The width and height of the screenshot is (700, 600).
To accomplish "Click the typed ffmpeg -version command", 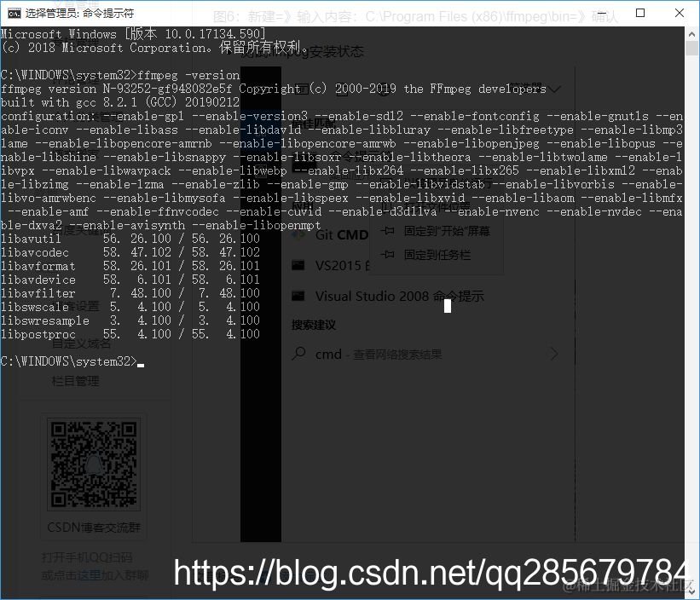I will pos(188,75).
